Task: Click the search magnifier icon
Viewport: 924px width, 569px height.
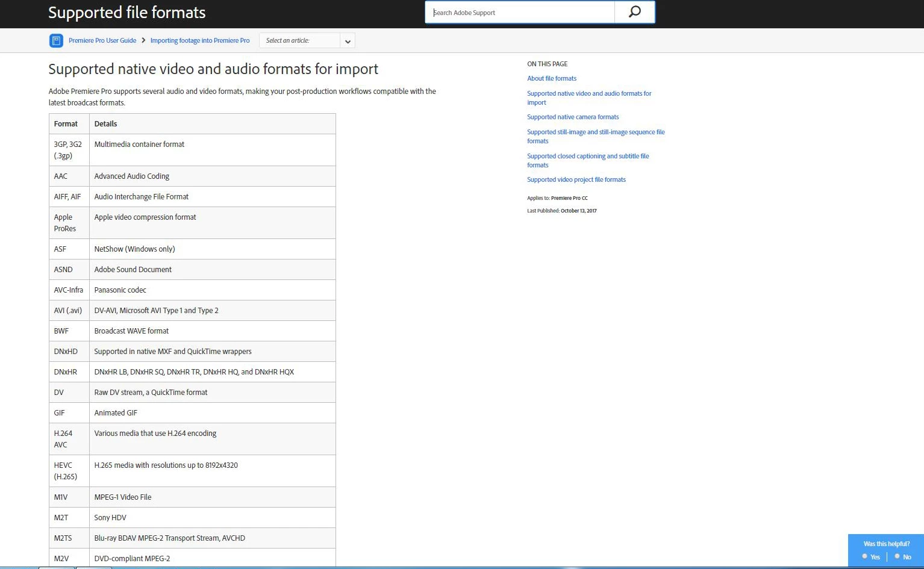Action: pos(635,12)
